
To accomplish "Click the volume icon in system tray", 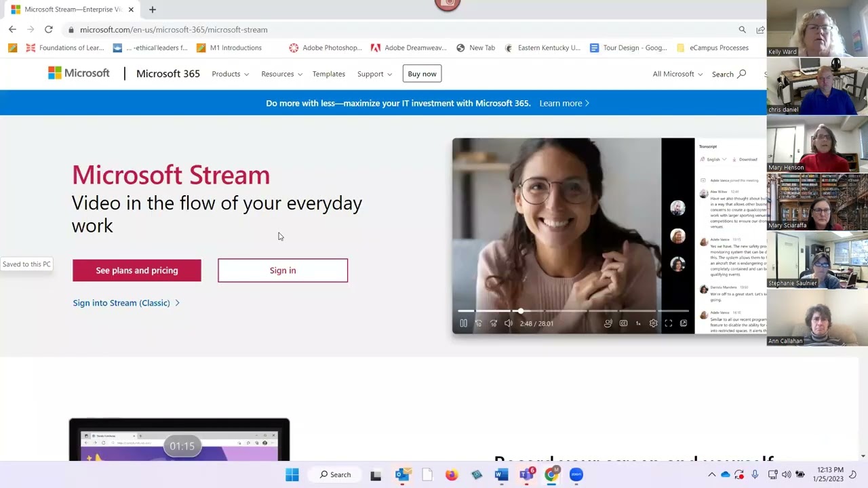I will (786, 474).
